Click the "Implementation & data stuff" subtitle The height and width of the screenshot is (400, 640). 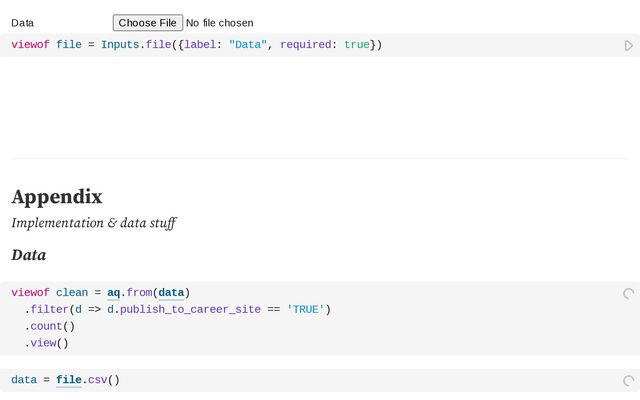tap(93, 223)
